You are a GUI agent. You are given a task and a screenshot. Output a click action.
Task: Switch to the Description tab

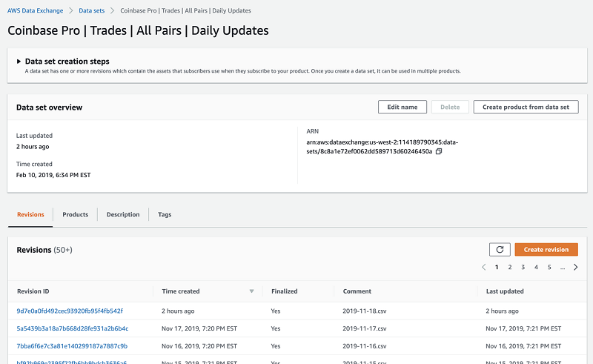(x=123, y=214)
